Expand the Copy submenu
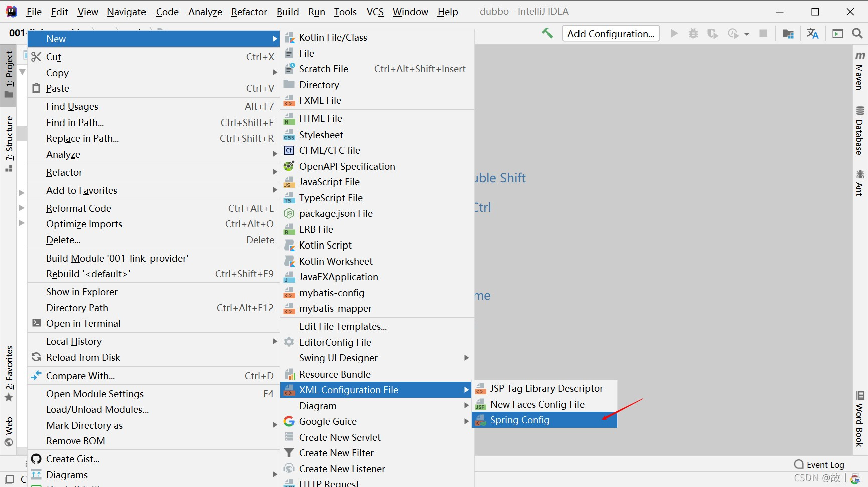The height and width of the screenshot is (487, 868). tap(154, 73)
